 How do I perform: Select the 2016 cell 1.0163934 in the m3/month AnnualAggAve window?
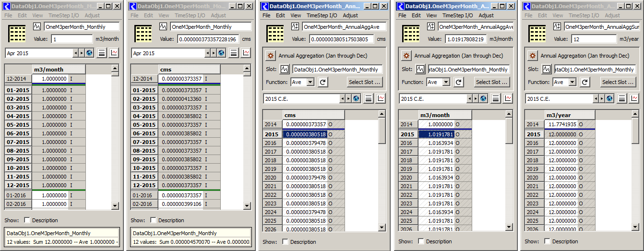click(x=436, y=143)
